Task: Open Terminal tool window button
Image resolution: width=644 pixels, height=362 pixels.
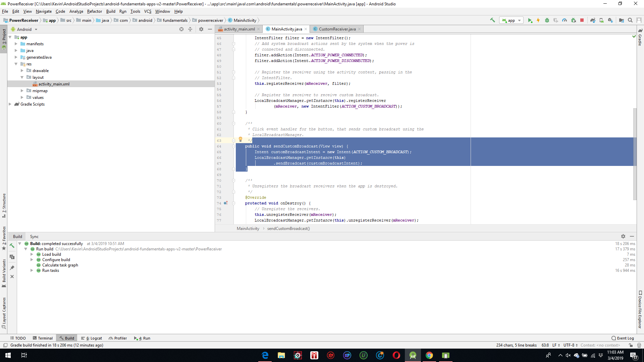Action: coord(43,338)
